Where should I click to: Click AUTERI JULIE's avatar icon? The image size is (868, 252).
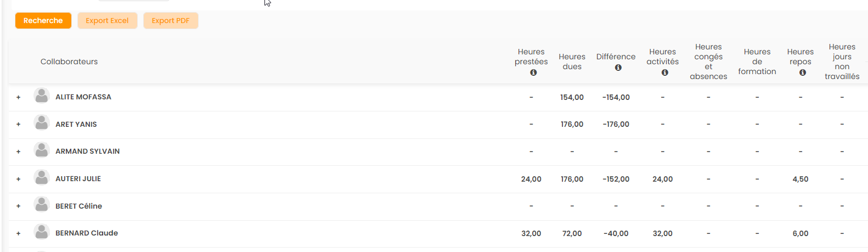(42, 178)
